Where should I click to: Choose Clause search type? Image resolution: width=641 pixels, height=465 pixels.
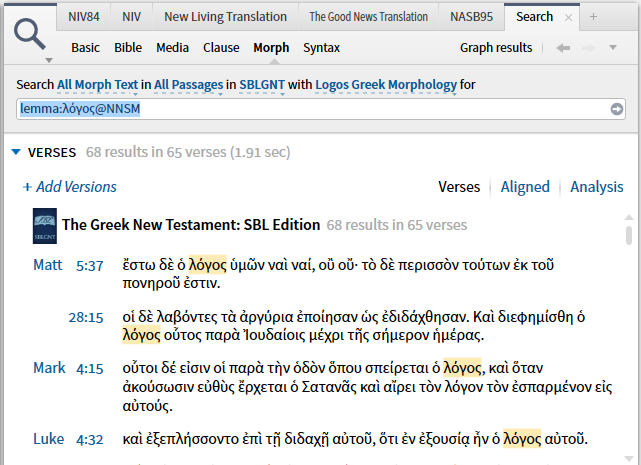(221, 48)
